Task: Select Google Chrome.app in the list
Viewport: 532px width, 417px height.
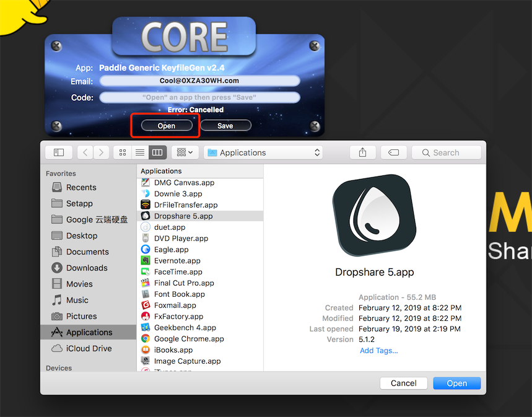Action: (x=200, y=339)
